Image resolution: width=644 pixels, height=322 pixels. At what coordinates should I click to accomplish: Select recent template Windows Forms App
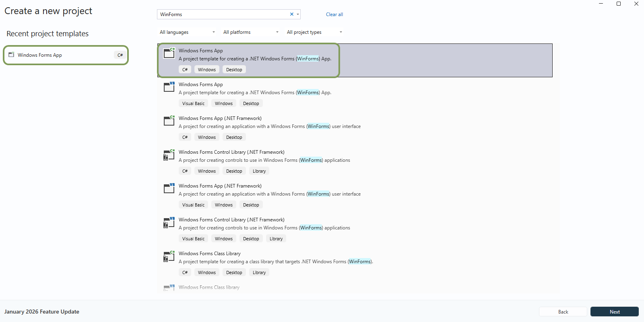(x=66, y=55)
